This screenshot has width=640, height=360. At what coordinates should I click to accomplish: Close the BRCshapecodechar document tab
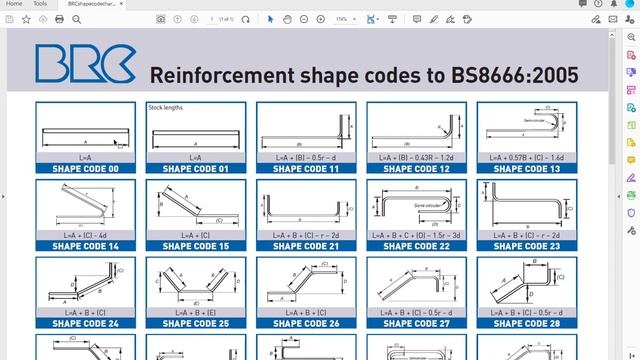[x=121, y=4]
